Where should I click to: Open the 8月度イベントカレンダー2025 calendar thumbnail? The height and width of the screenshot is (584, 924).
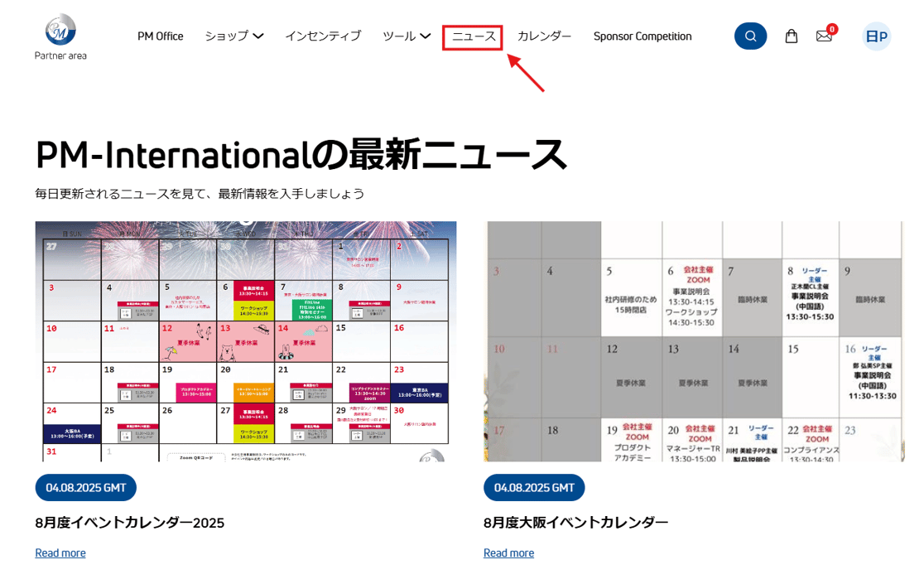(x=246, y=341)
